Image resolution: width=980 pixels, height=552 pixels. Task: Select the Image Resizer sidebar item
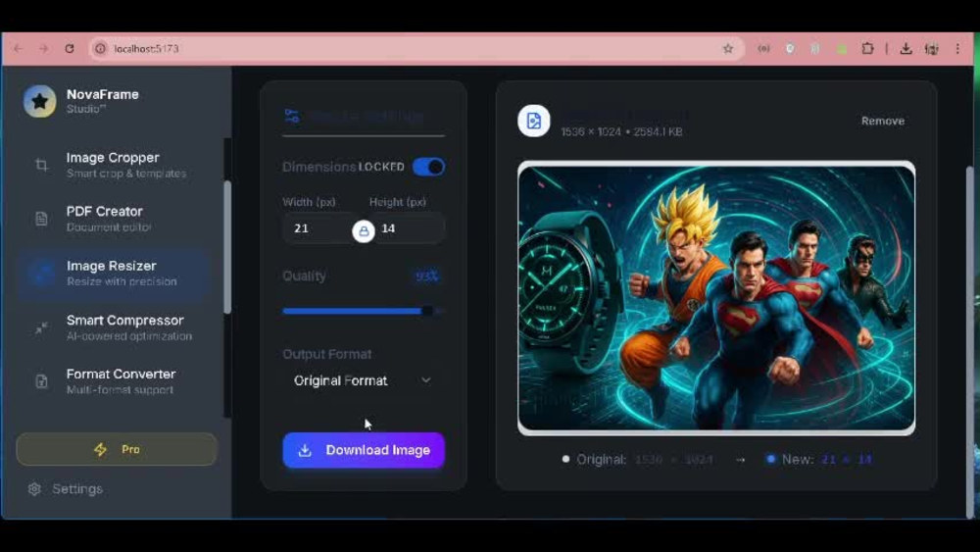point(115,274)
